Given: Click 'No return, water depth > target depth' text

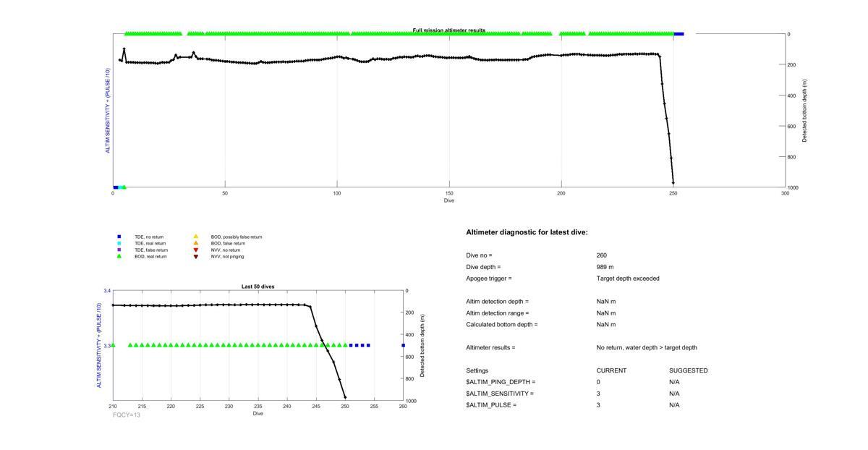Looking at the screenshot, I should [x=647, y=348].
